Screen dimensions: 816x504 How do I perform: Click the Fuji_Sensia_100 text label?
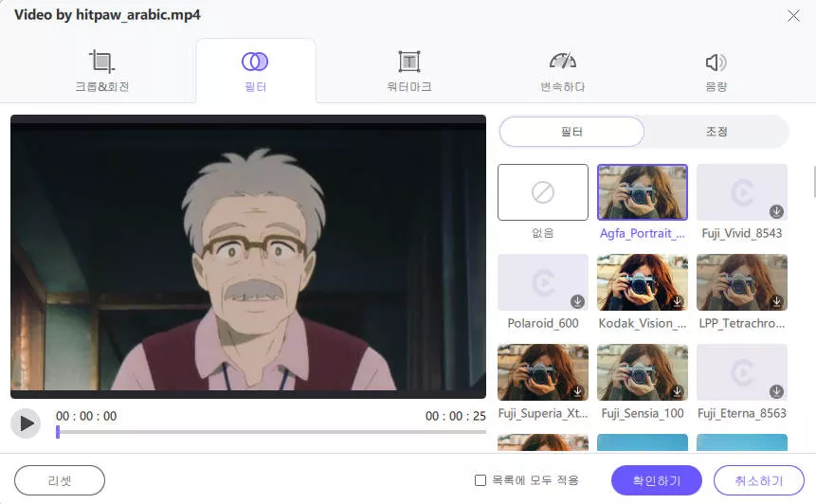click(643, 413)
